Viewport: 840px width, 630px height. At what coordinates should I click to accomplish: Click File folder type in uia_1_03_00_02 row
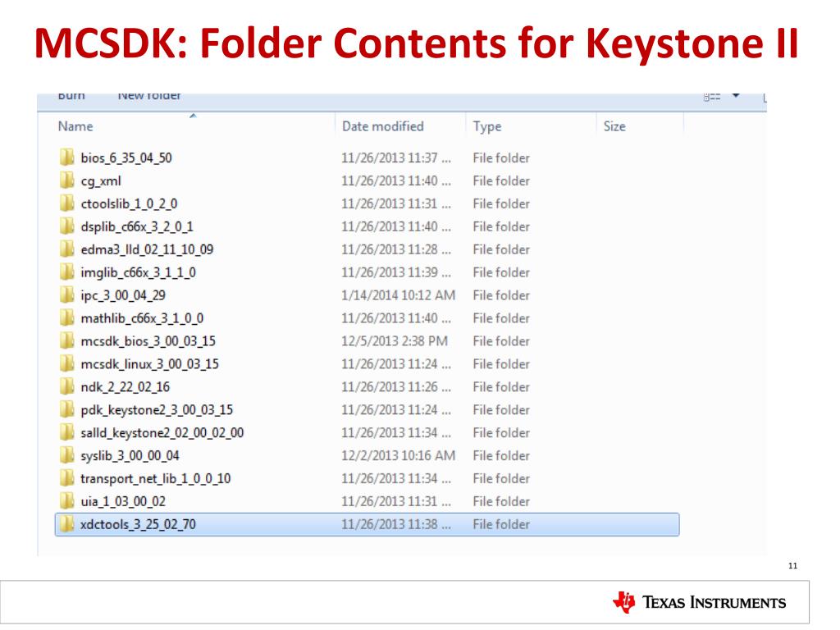501,502
